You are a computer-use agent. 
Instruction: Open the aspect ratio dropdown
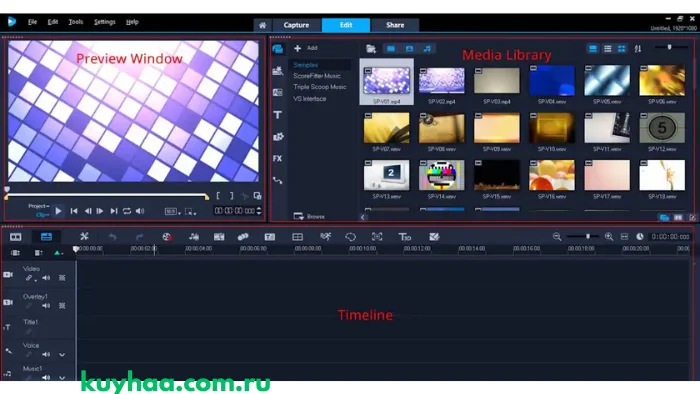[172, 212]
